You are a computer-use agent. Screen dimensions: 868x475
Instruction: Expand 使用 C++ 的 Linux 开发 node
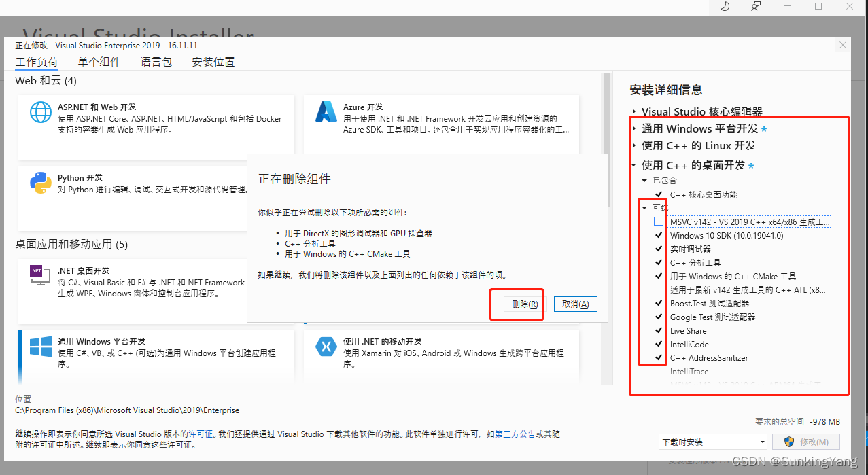pos(634,145)
